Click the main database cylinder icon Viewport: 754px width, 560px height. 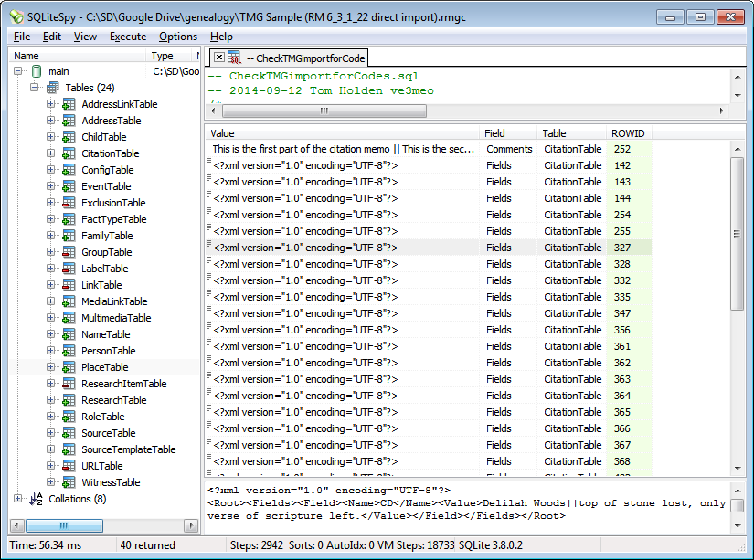click(x=37, y=71)
